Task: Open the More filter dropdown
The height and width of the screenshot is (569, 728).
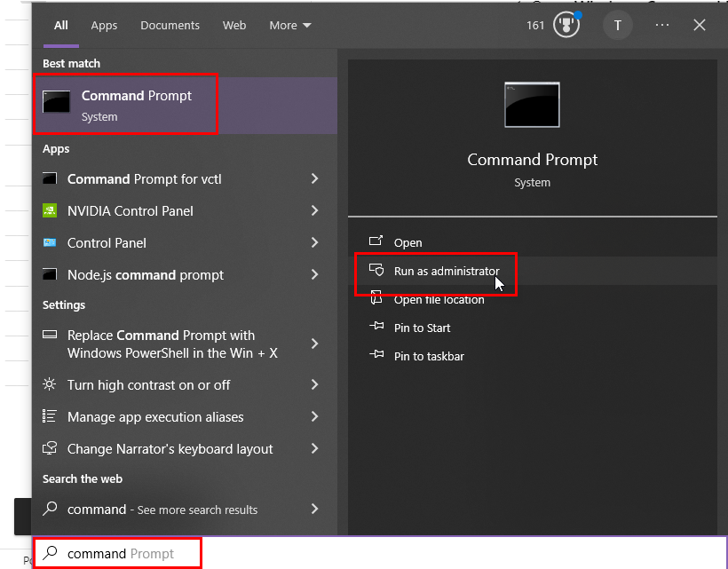Action: tap(290, 26)
